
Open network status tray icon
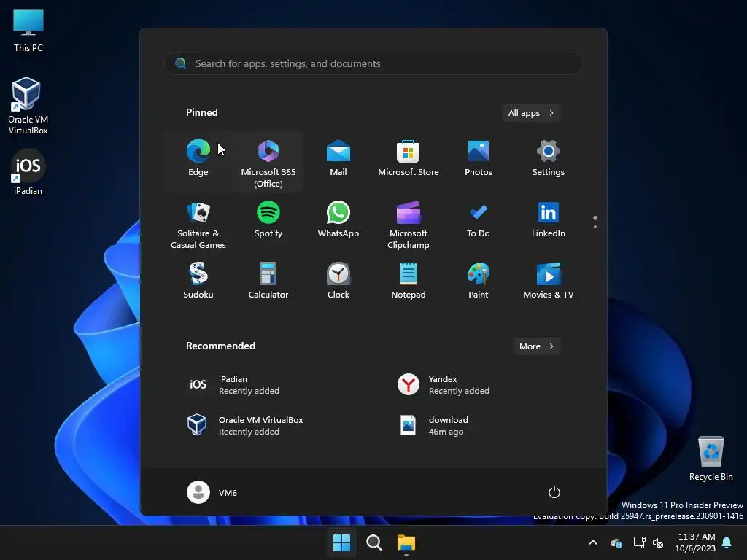(x=639, y=542)
